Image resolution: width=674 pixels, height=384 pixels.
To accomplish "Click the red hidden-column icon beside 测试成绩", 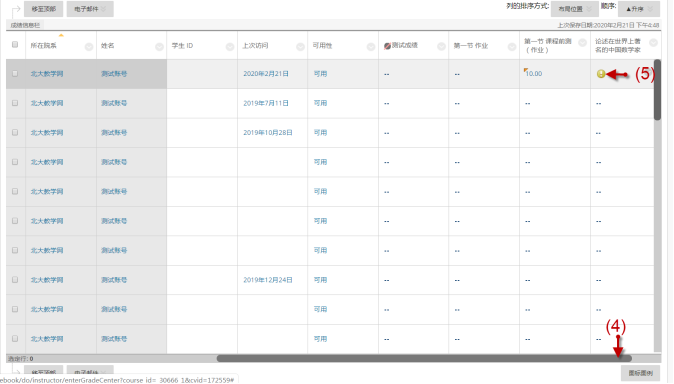I will point(387,46).
